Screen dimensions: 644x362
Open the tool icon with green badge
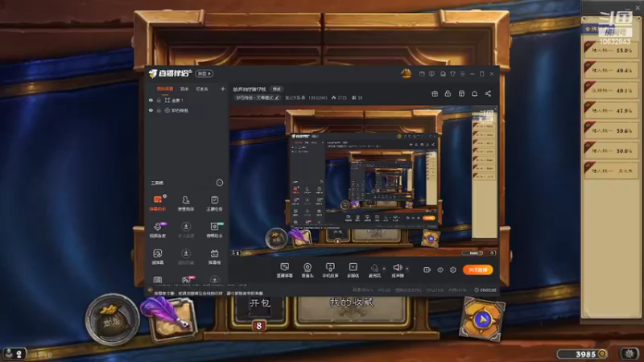pyautogui.click(x=214, y=229)
